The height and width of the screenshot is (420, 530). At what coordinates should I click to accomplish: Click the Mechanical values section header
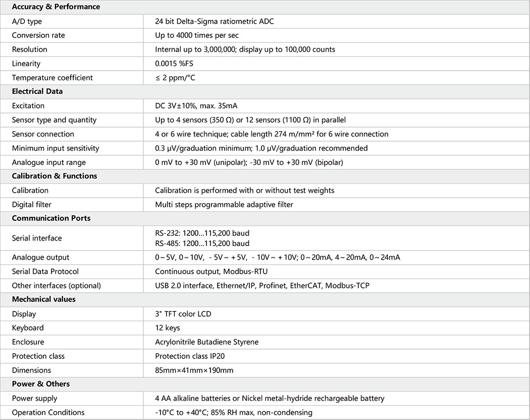[x=44, y=299]
